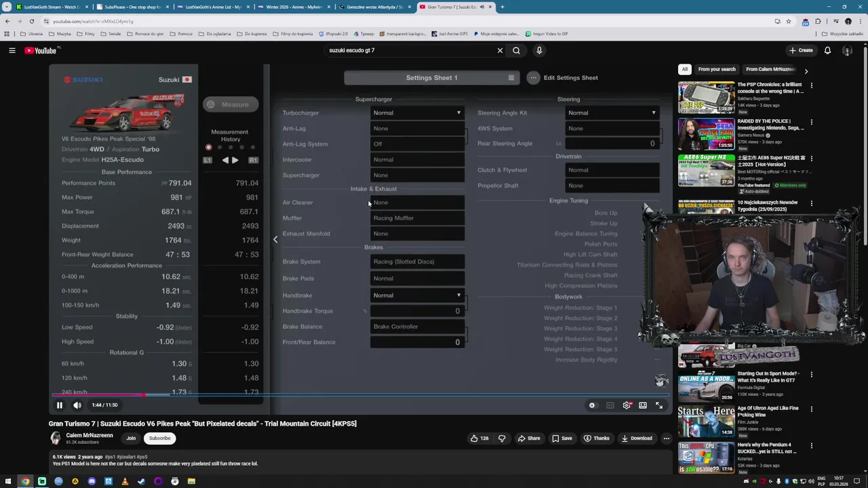The height and width of the screenshot is (488, 868).
Task: Open Steam from the taskbar
Action: click(141, 481)
